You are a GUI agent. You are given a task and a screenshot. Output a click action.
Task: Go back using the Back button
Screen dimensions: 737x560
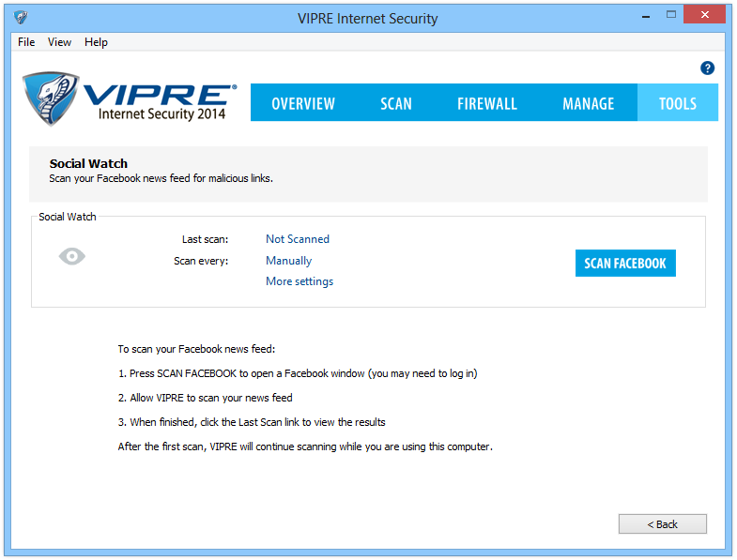pyautogui.click(x=662, y=524)
